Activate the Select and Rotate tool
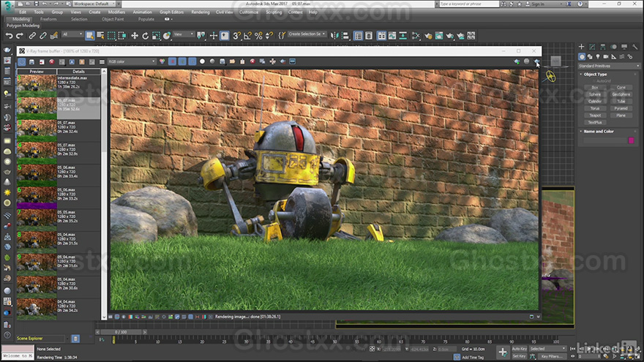Viewport: 644px width, 362px height. pyautogui.click(x=145, y=36)
